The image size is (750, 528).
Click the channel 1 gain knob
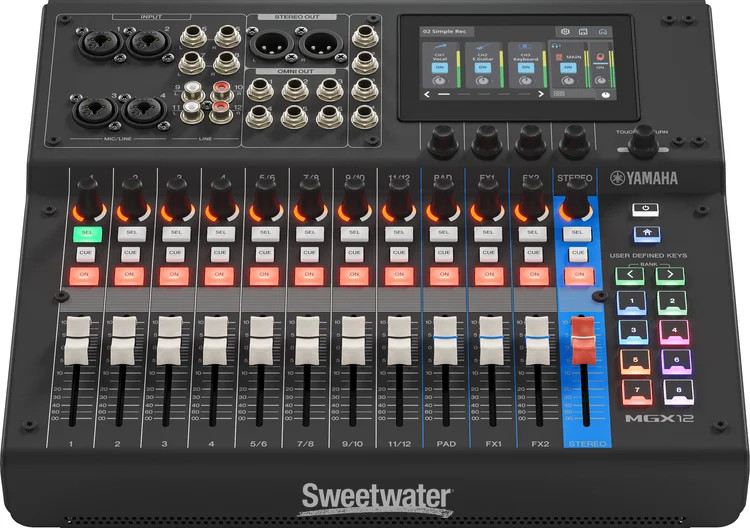point(88,198)
